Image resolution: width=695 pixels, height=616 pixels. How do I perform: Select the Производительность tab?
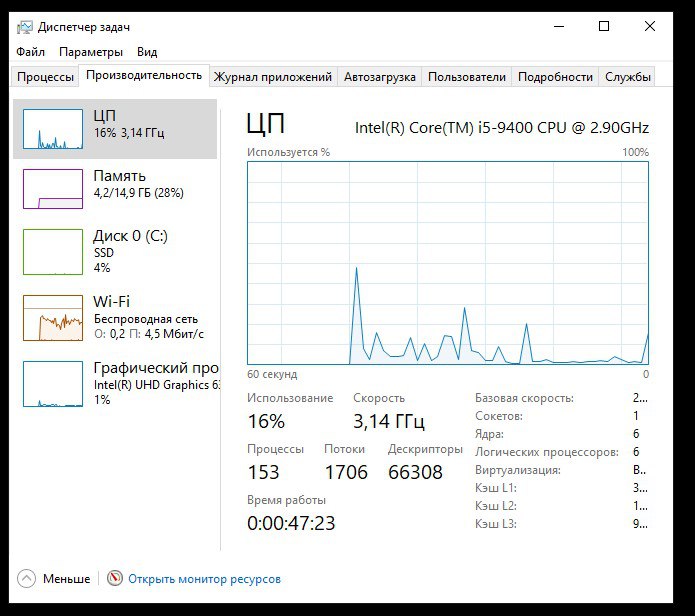144,75
